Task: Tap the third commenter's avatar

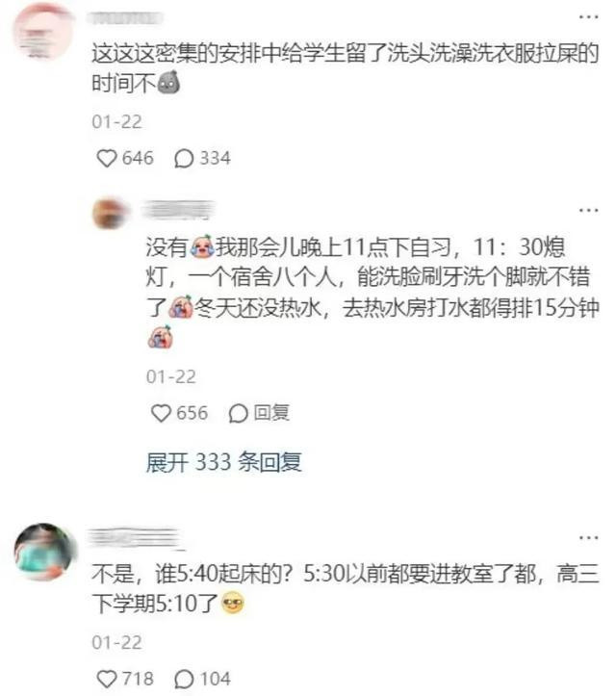Action: point(45,552)
